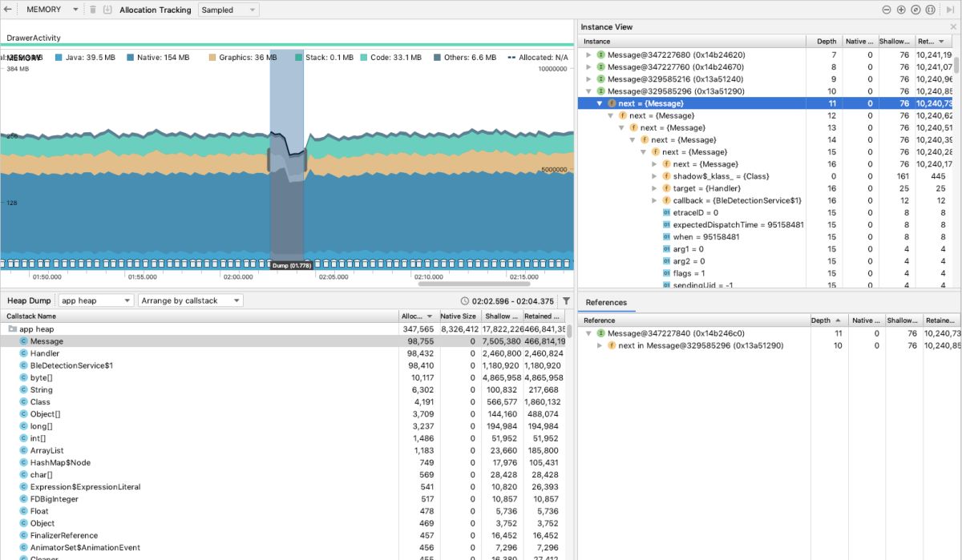Sort class list by Native Size column
This screenshot has width=962, height=560.
click(x=459, y=316)
